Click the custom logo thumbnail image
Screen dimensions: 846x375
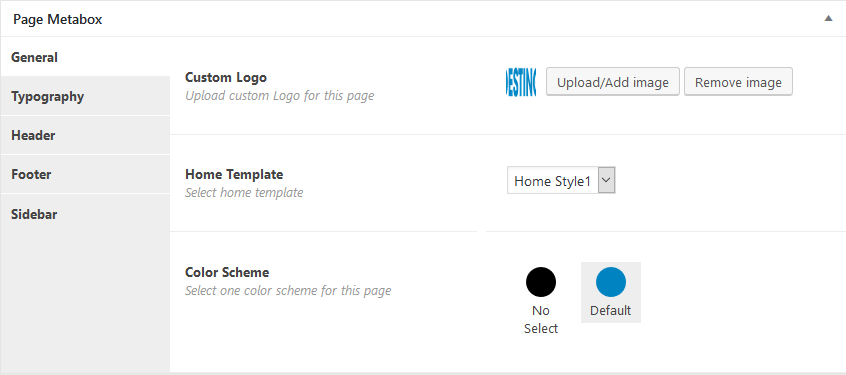[x=521, y=82]
